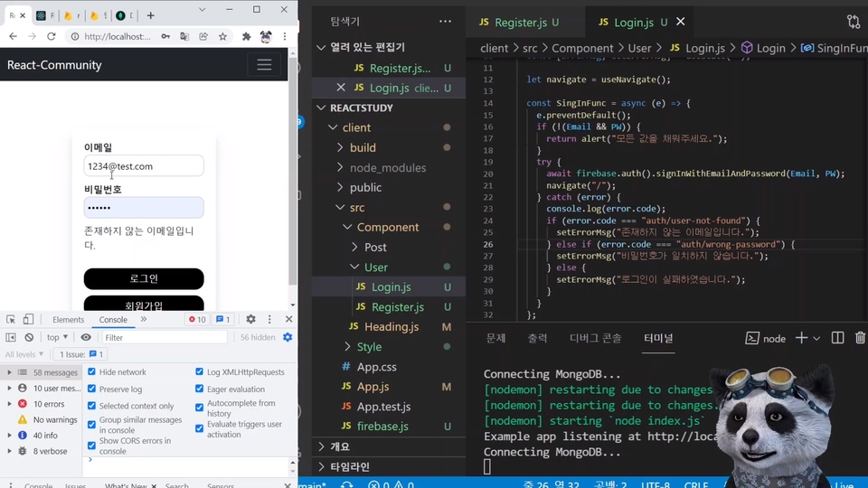Open the All levels dropdown

point(24,354)
